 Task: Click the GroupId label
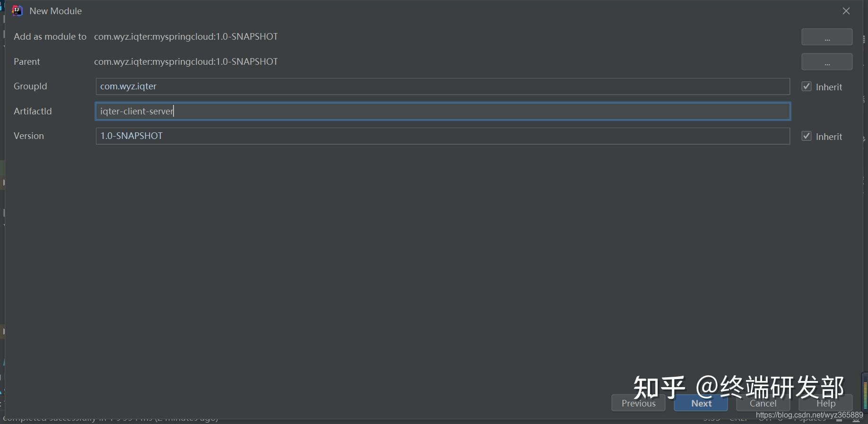[30, 87]
